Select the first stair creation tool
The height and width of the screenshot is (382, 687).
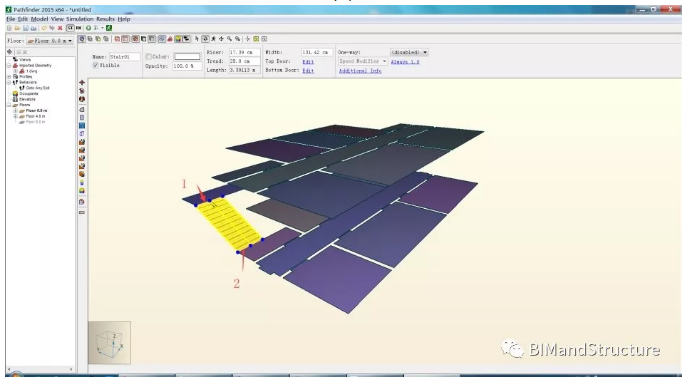pos(82,142)
